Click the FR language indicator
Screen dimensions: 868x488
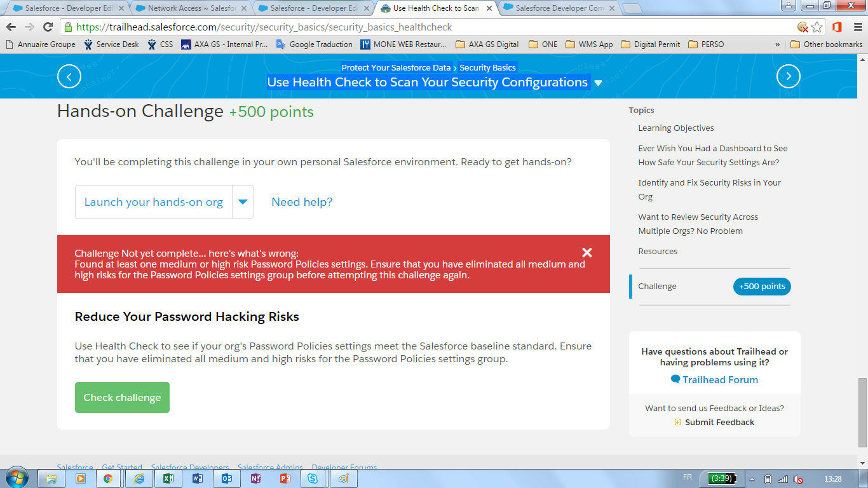coord(688,477)
